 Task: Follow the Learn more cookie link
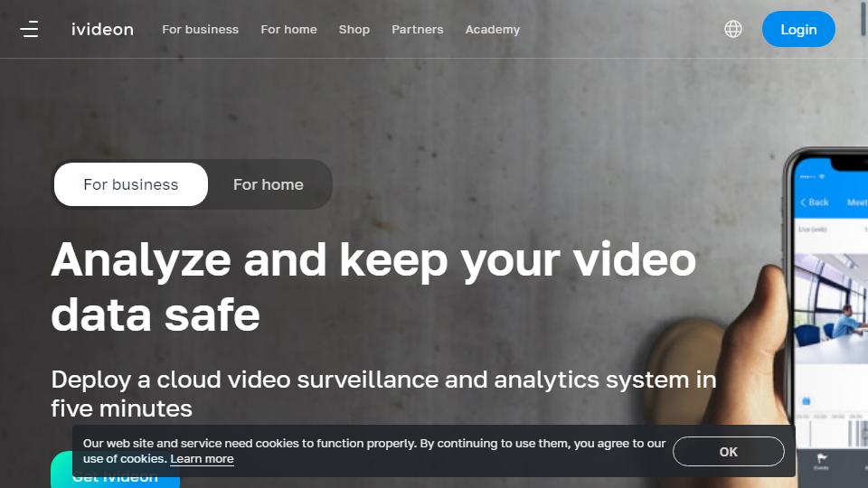tap(202, 459)
